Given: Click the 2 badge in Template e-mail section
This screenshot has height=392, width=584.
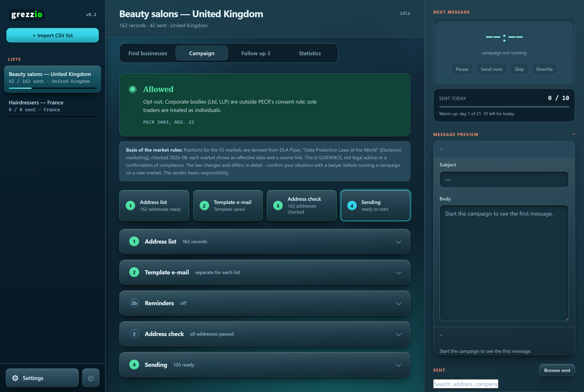Looking at the screenshot, I should [134, 272].
